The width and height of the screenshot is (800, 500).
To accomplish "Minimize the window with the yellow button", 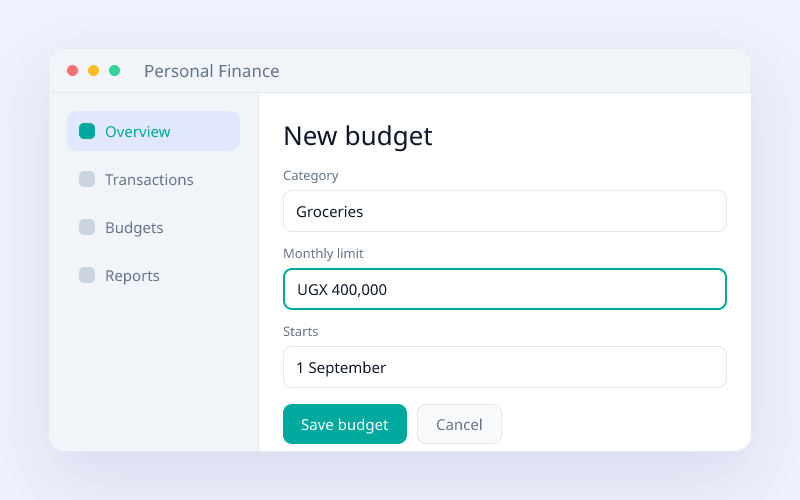I will (93, 71).
